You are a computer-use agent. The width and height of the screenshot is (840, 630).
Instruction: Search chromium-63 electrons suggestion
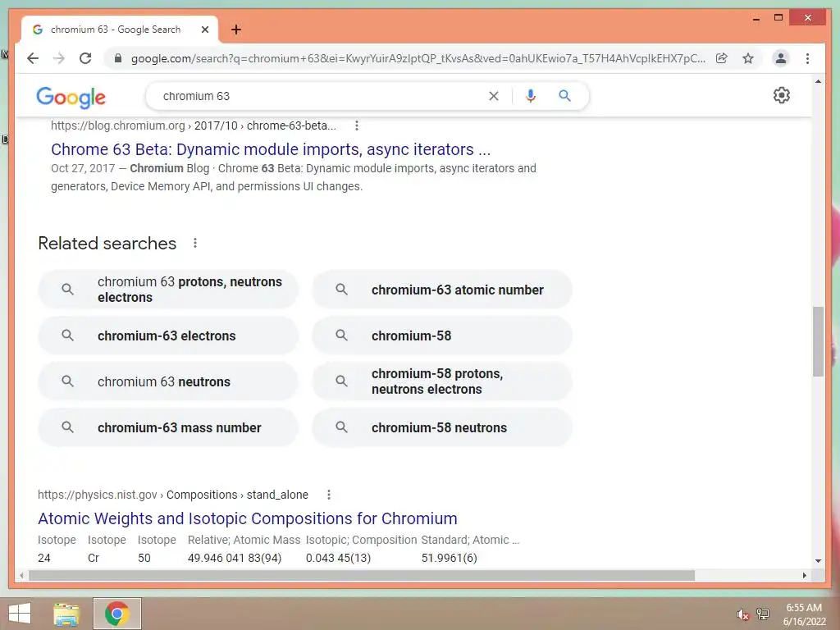click(x=167, y=336)
